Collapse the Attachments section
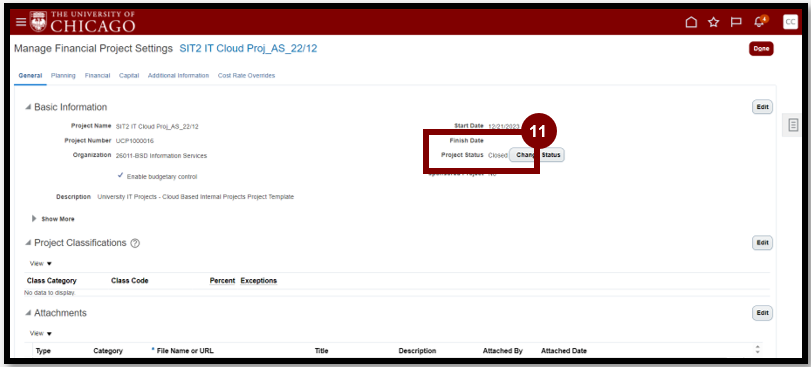The image size is (811, 367). click(x=28, y=313)
